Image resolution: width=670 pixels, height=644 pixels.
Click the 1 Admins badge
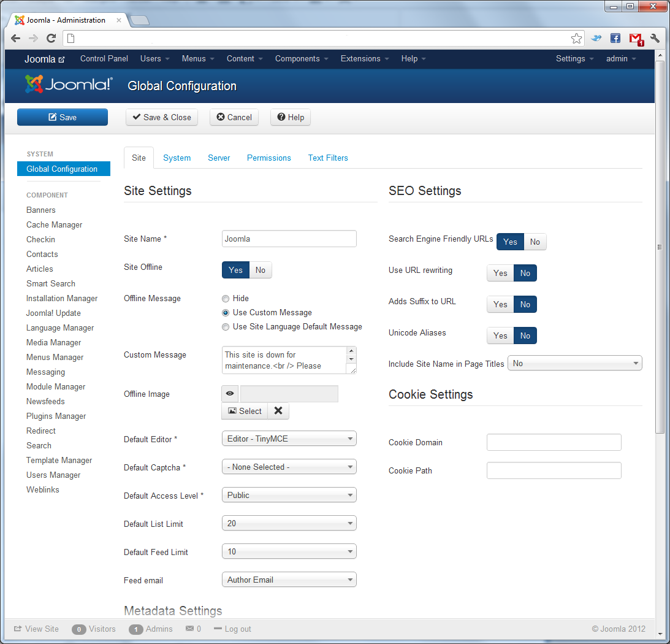[136, 629]
